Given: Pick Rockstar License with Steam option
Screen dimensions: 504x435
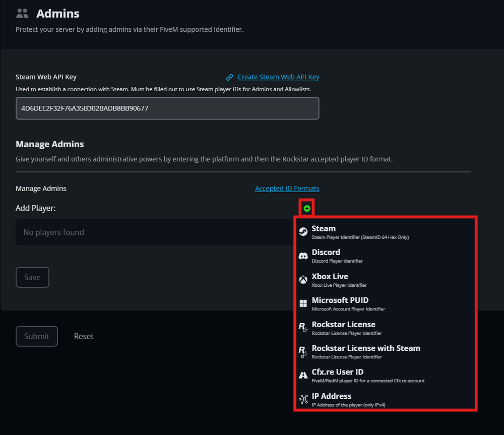Looking at the screenshot, I should tap(366, 348).
